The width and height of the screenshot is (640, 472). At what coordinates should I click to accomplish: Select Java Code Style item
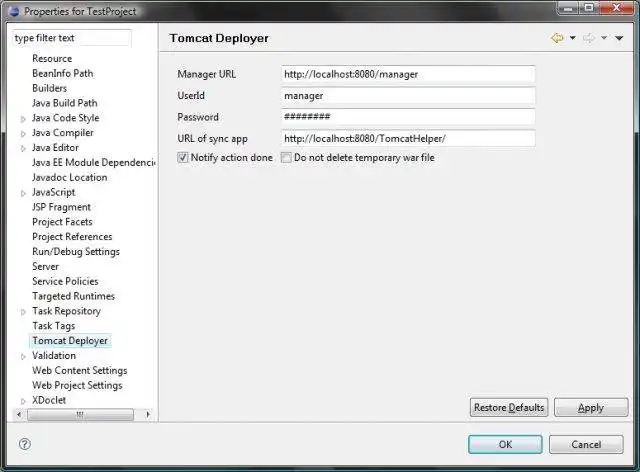click(x=65, y=118)
